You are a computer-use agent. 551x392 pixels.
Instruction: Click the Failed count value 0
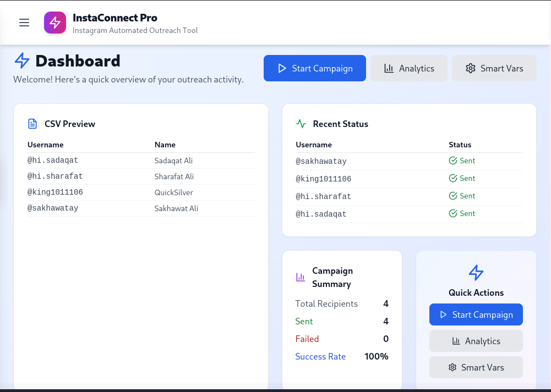[386, 339]
